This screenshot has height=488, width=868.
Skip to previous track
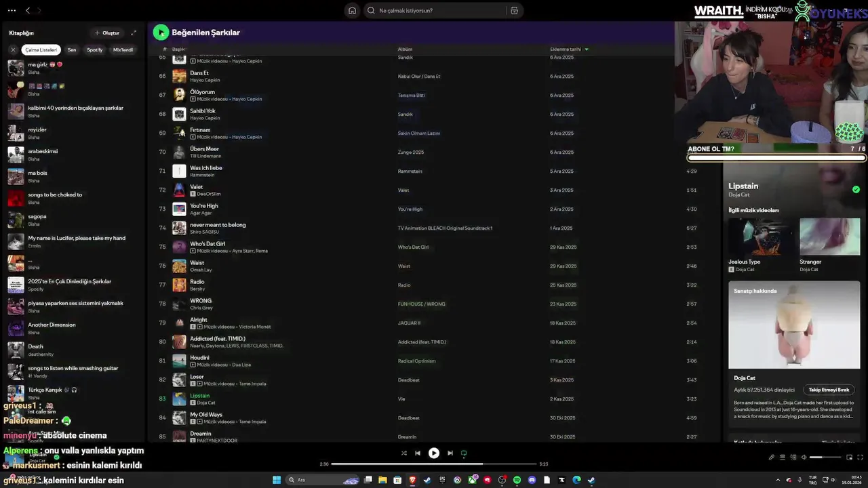pos(418,453)
